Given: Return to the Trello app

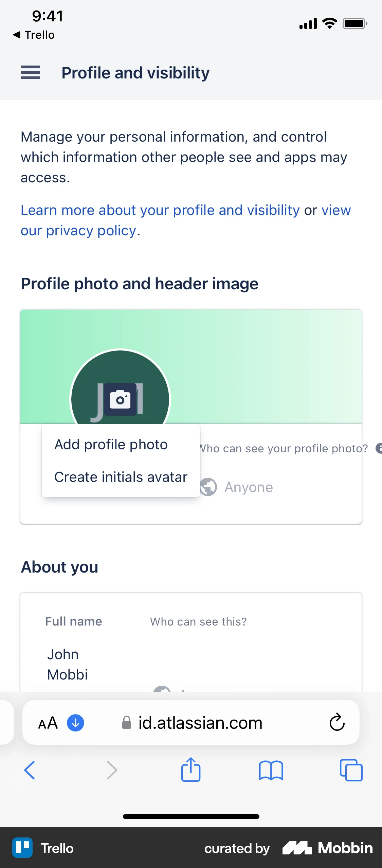Looking at the screenshot, I should pos(34,35).
